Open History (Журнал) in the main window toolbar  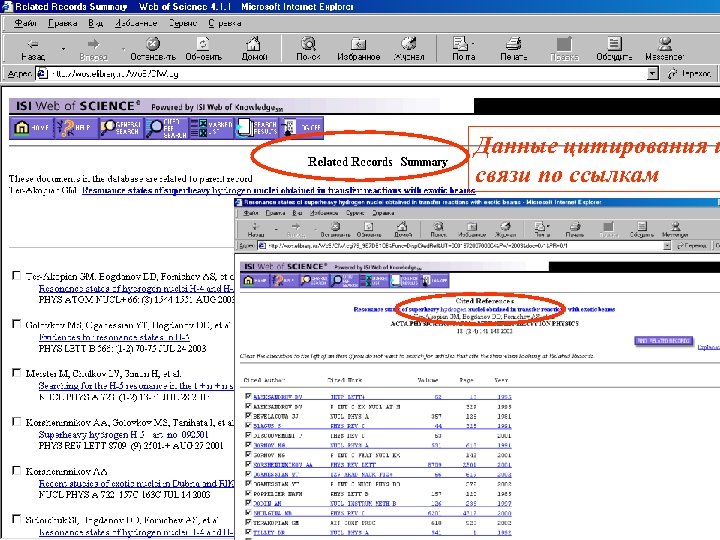click(409, 49)
